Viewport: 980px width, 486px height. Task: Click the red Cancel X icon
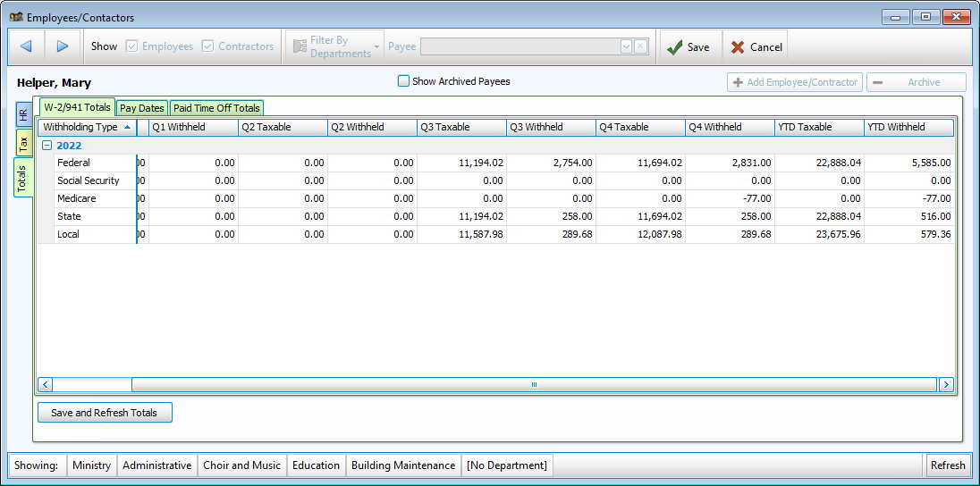(x=738, y=47)
